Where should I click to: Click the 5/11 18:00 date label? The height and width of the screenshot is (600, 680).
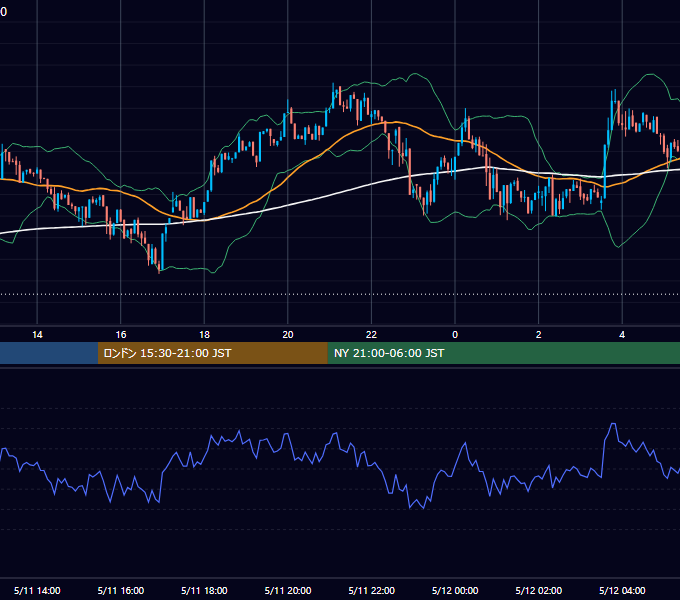(x=204, y=590)
